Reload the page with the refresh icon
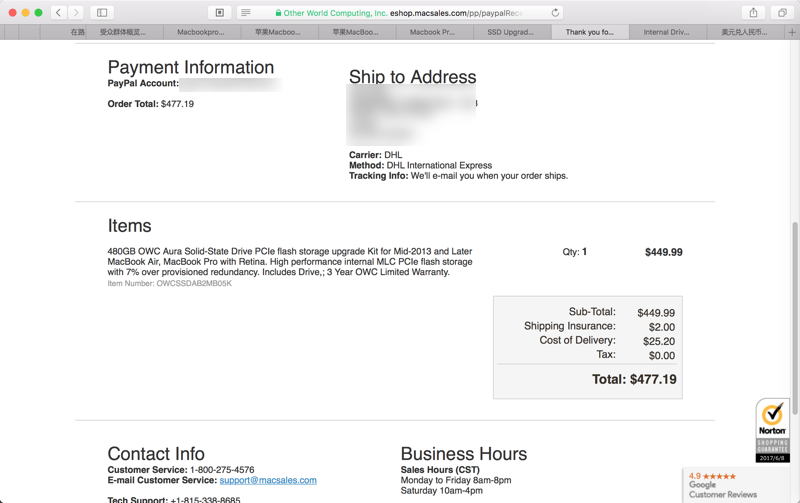 555,13
